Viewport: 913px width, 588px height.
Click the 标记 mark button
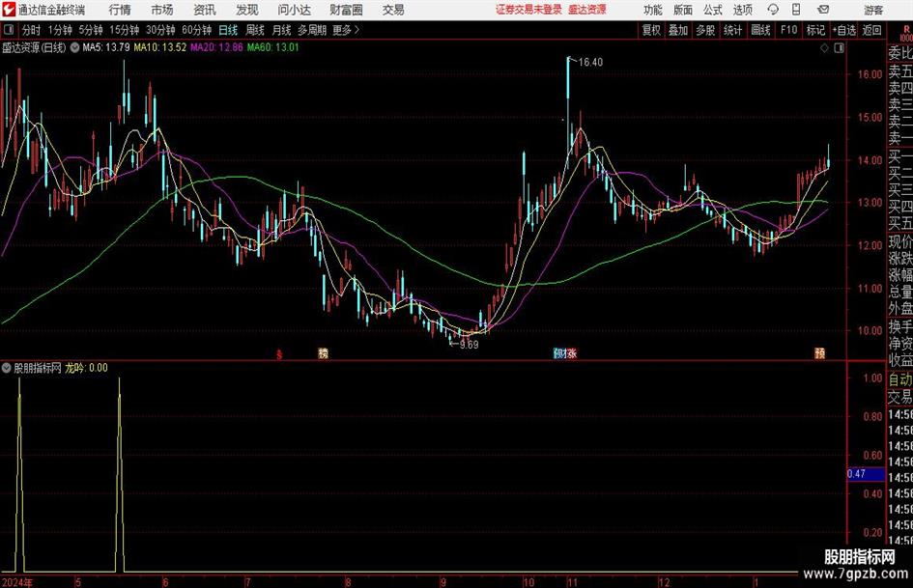click(x=815, y=30)
